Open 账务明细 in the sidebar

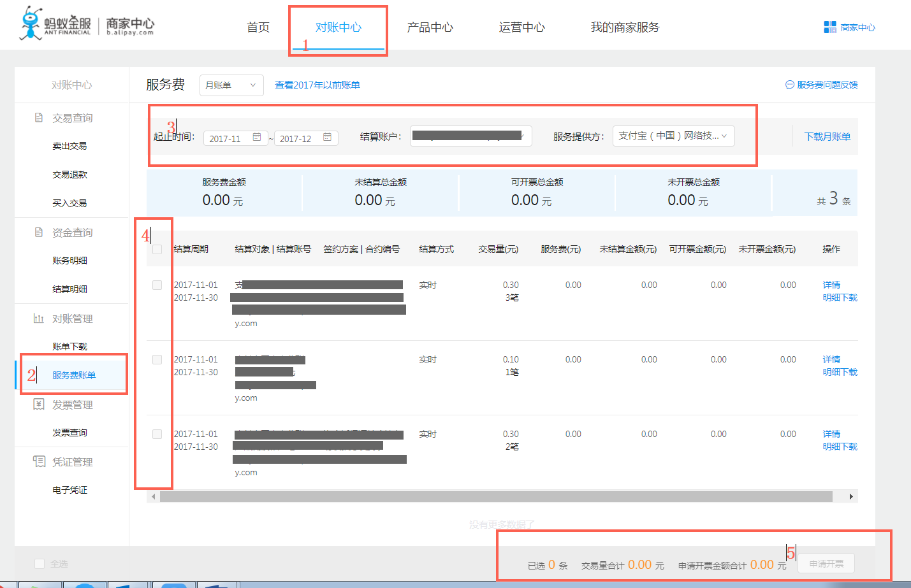[x=69, y=261]
